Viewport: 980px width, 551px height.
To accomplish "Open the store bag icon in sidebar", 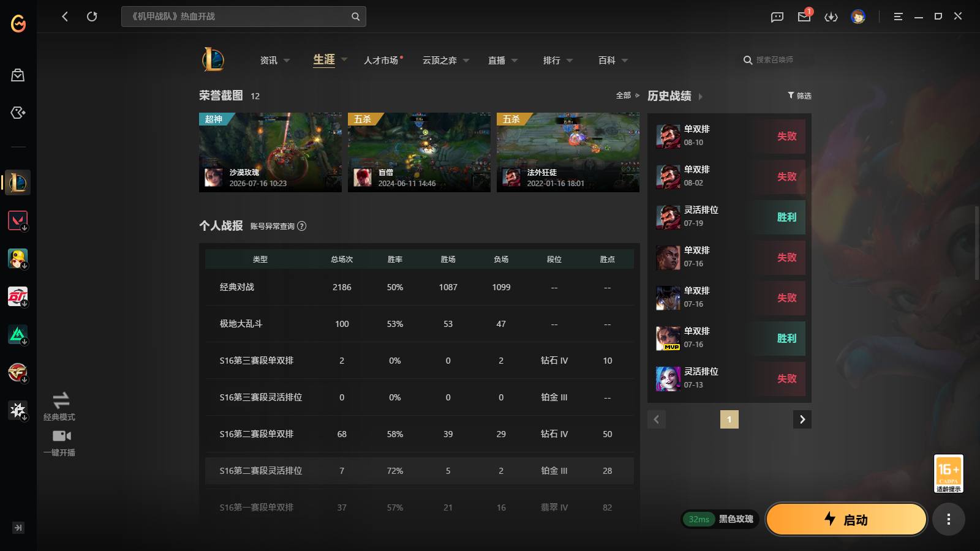I will (18, 75).
